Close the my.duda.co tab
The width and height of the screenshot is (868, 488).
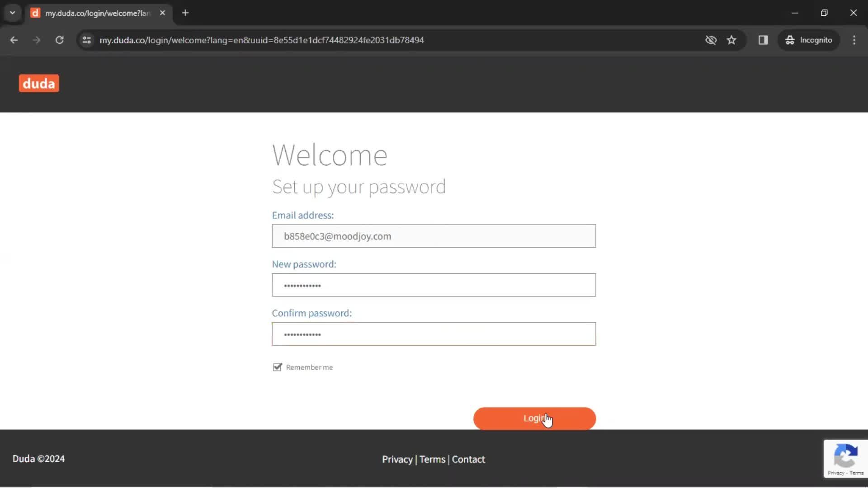coord(162,13)
